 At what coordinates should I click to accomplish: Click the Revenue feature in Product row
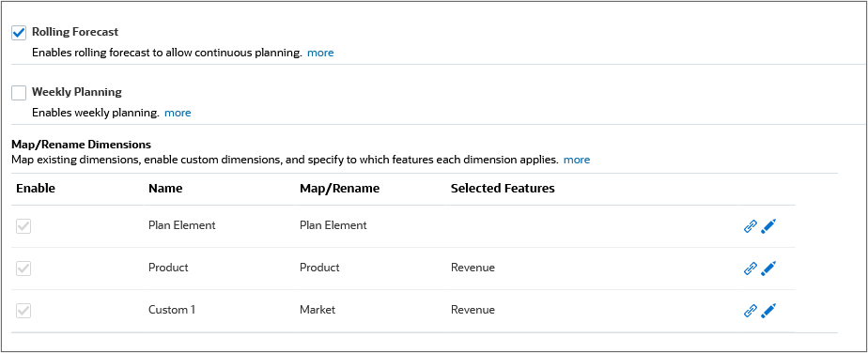(x=473, y=268)
